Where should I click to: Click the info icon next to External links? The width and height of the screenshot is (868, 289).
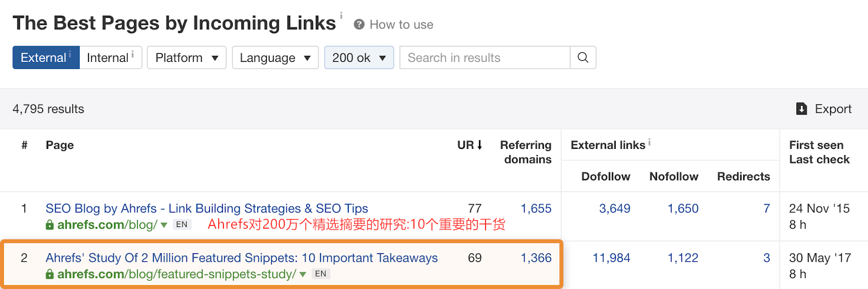tap(649, 142)
